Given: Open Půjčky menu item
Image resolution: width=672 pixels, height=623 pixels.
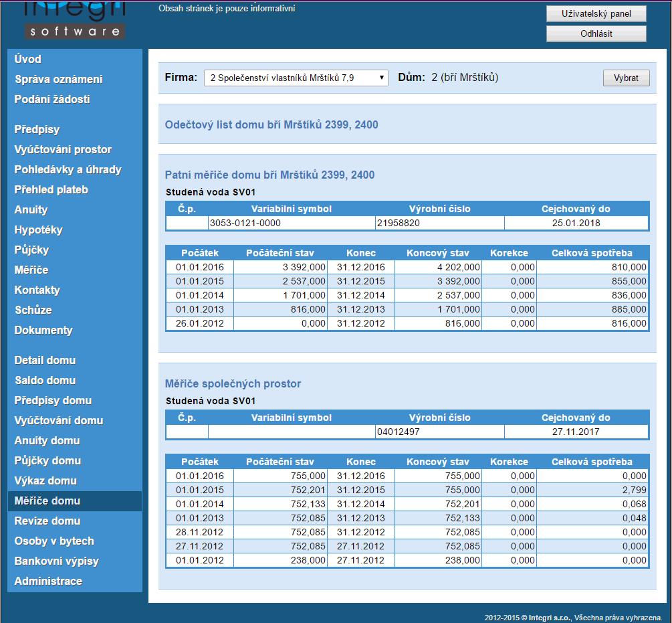Looking at the screenshot, I should pyautogui.click(x=31, y=250).
